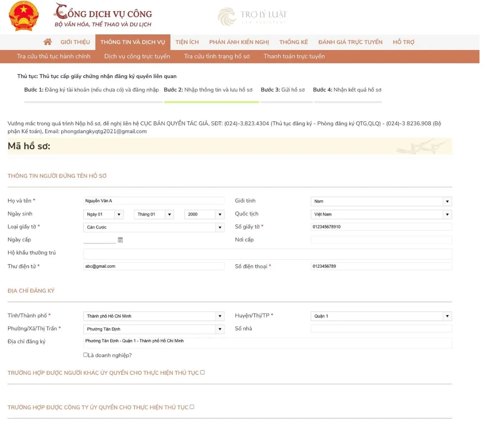Expand the Giới tính dropdown
Image resolution: width=504 pixels, height=422 pixels.
click(x=381, y=201)
